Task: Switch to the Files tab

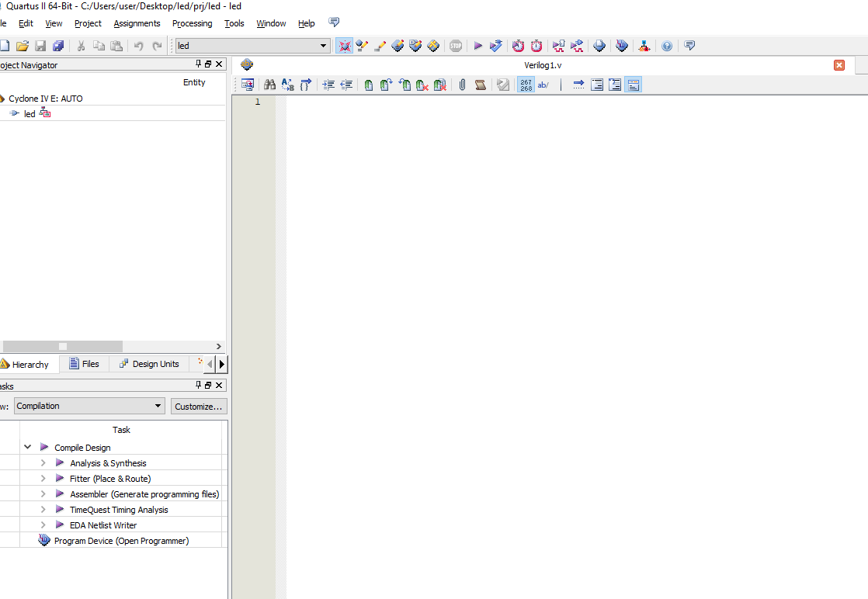Action: [84, 364]
